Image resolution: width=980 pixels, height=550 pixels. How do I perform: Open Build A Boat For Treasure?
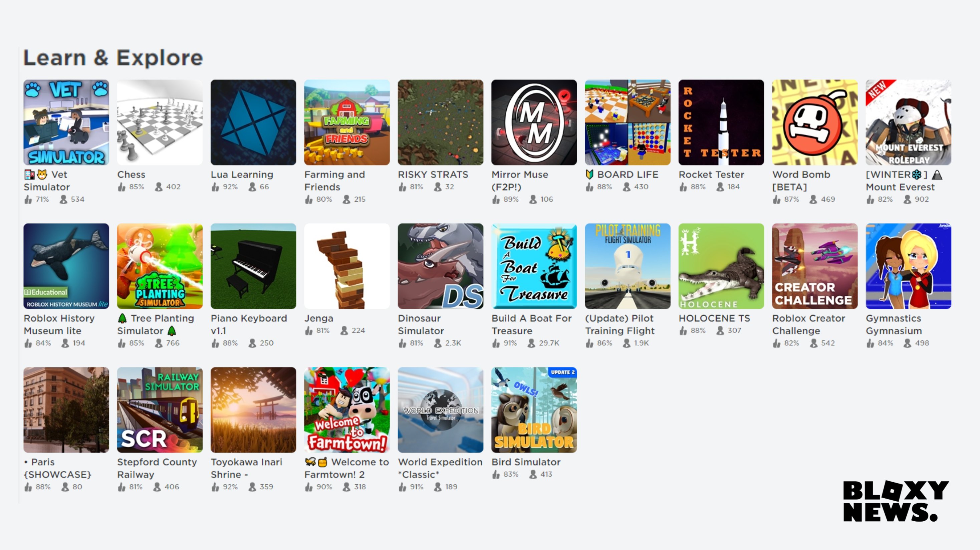pyautogui.click(x=534, y=266)
